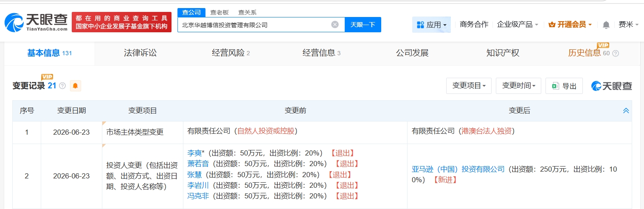Filter by 变更时间 dropdown
Image resolution: width=644 pixels, height=209 pixels.
pos(518,86)
